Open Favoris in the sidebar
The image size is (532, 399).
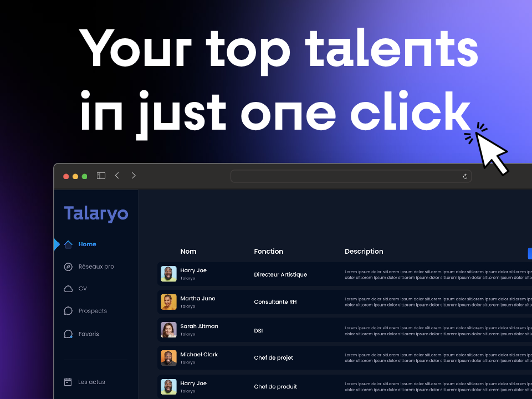(x=89, y=334)
